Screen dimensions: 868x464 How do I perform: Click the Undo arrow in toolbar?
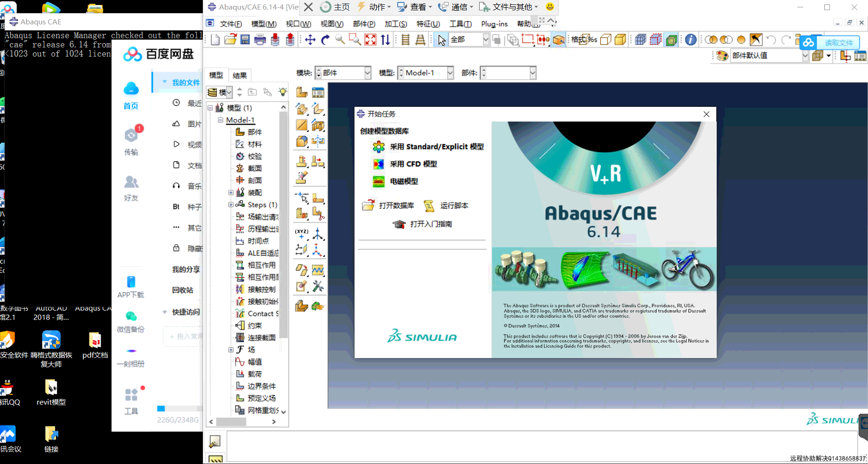pos(771,40)
